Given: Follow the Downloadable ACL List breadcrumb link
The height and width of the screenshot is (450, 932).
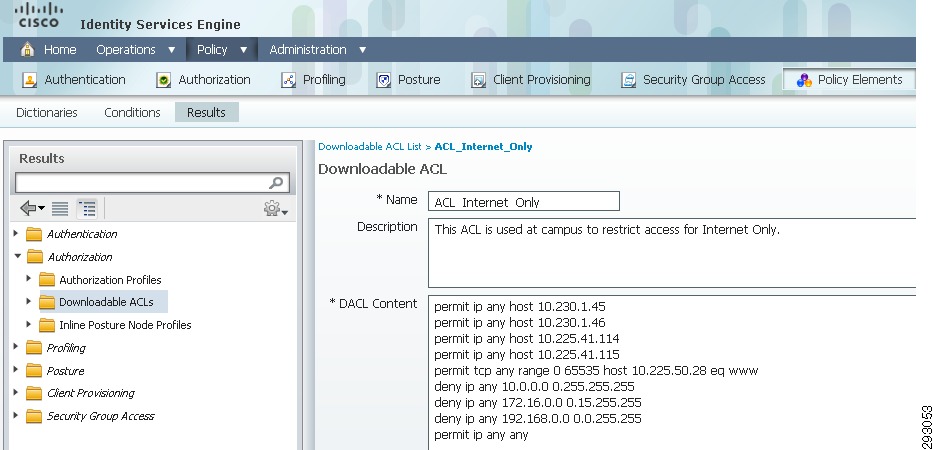Looking at the screenshot, I should point(370,147).
